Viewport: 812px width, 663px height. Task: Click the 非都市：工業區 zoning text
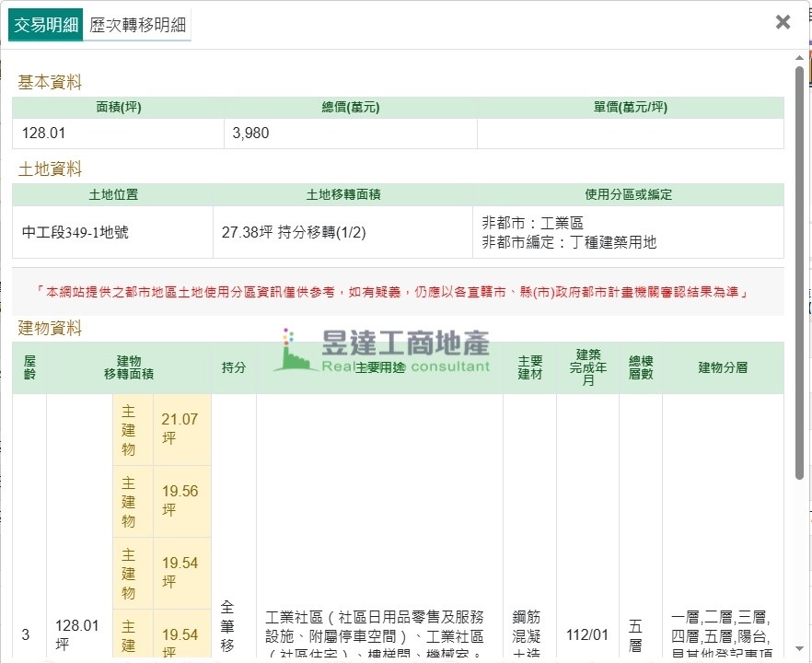click(x=532, y=223)
